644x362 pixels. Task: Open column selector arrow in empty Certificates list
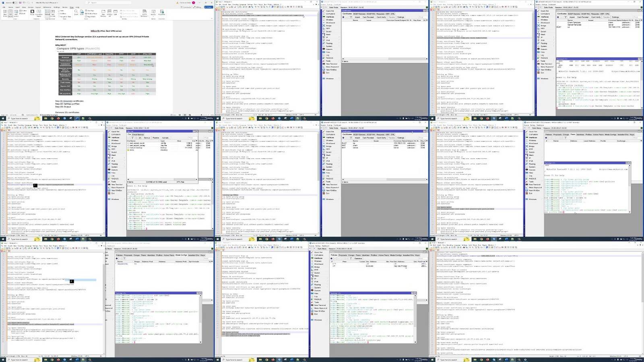click(427, 20)
